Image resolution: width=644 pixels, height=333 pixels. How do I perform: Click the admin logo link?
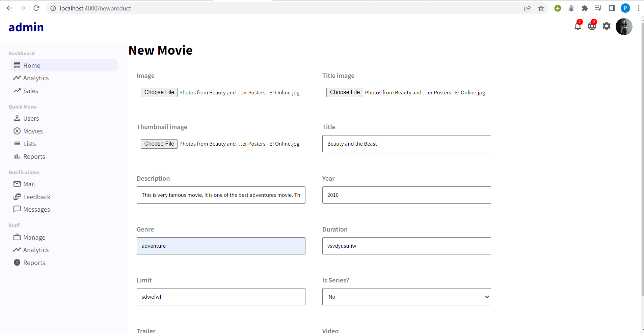26,27
